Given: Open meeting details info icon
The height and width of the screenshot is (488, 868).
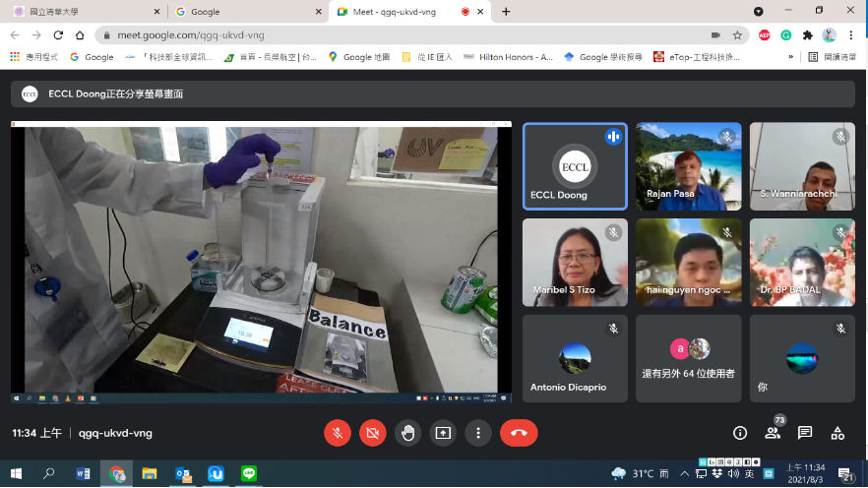Looking at the screenshot, I should 740,433.
